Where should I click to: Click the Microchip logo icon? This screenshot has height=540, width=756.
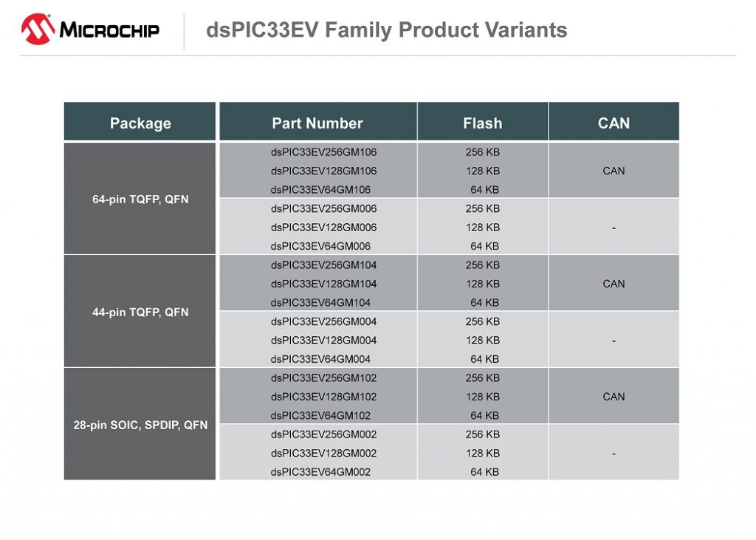[x=38, y=30]
